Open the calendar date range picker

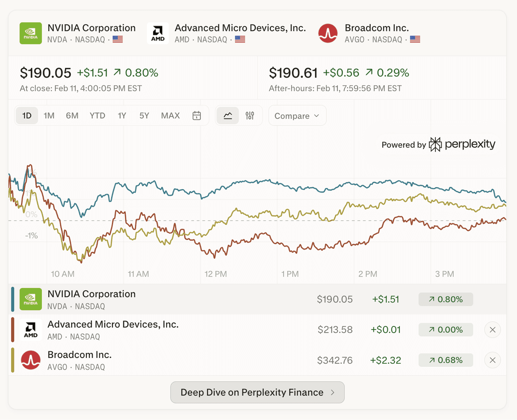pyautogui.click(x=197, y=116)
